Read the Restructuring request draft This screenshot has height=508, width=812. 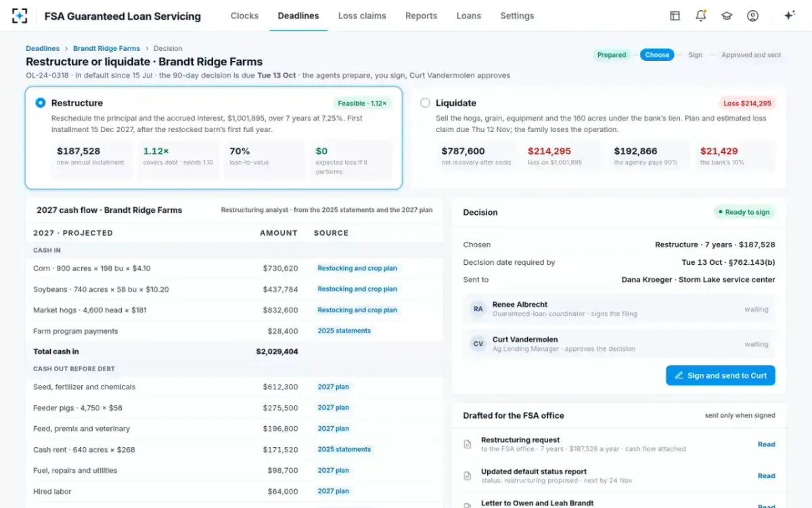coord(766,444)
